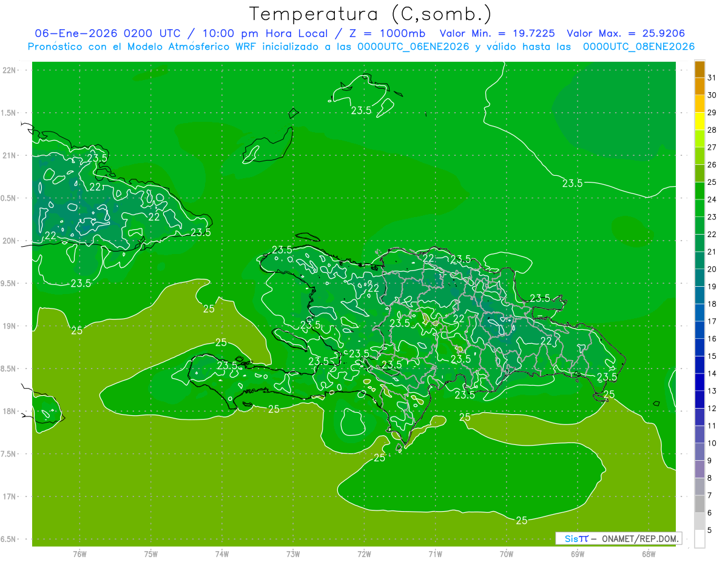Click the '23' color scale label
The height and width of the screenshot is (562, 728).
pos(712,217)
